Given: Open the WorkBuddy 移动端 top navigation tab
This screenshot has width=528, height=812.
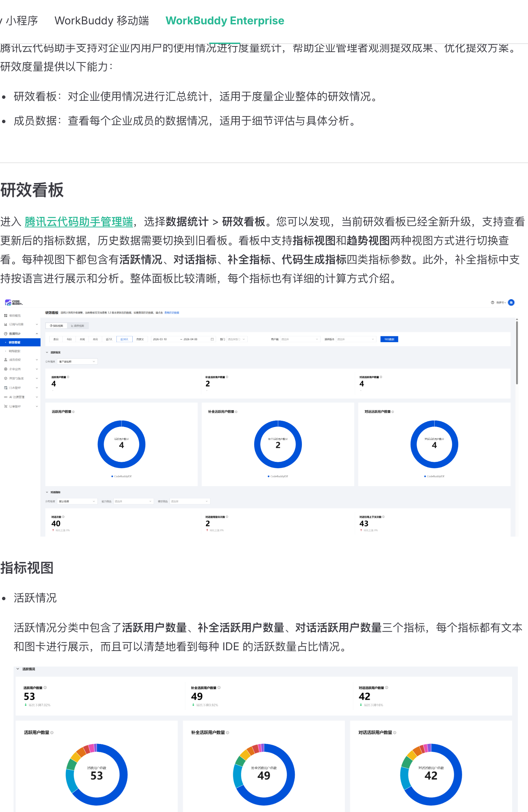Looking at the screenshot, I should tap(102, 21).
